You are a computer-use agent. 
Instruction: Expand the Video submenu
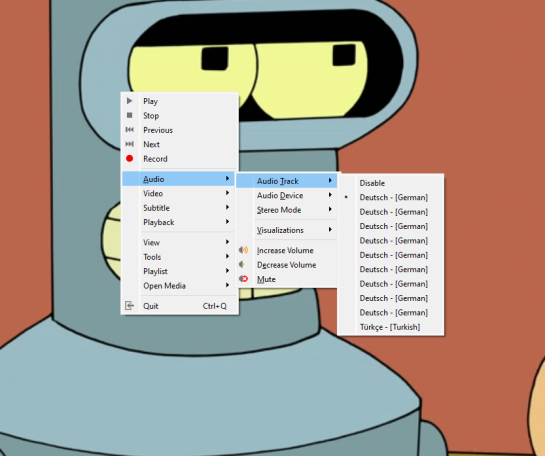tap(179, 193)
